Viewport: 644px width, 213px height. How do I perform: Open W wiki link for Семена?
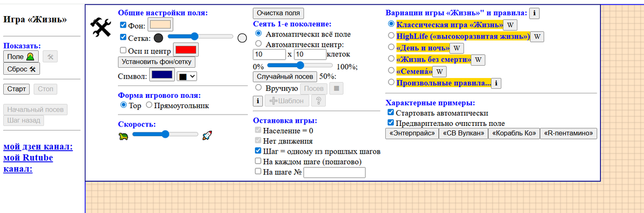[439, 72]
